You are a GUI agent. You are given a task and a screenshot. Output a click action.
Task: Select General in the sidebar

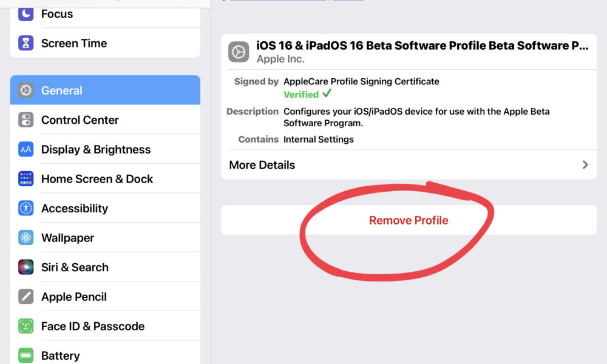(105, 90)
